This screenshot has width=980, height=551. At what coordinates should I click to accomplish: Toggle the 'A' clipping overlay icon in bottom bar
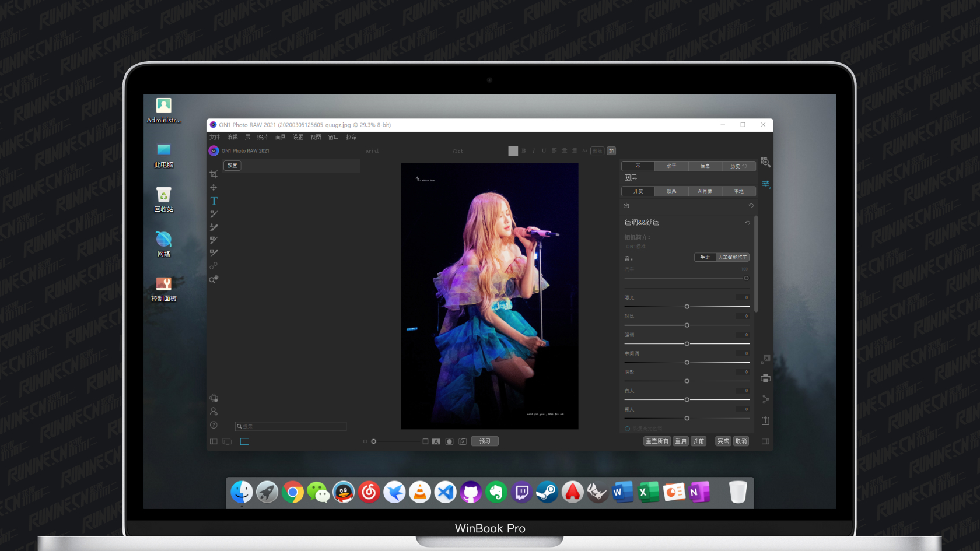pos(436,441)
